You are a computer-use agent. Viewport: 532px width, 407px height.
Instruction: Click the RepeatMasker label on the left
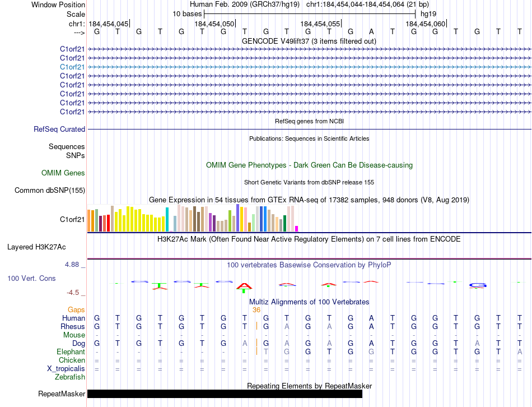point(62,394)
